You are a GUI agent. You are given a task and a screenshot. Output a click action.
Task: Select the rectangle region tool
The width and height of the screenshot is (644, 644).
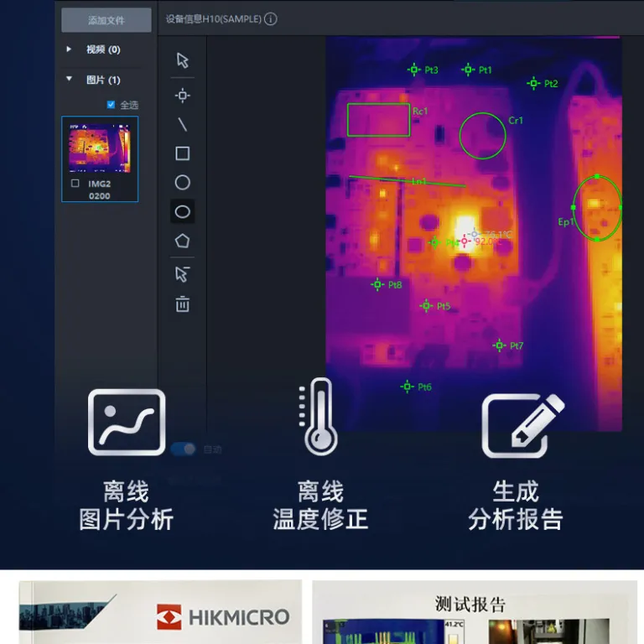(182, 153)
